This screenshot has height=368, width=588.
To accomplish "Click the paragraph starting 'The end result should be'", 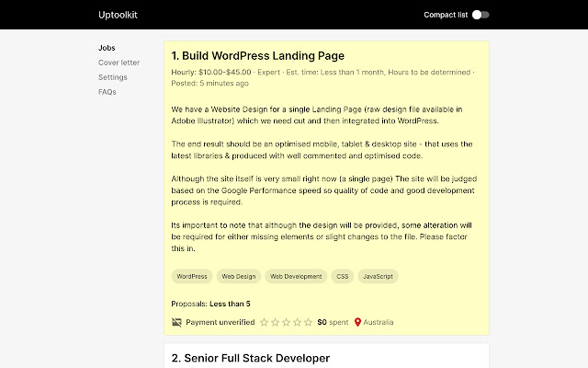I will point(322,150).
